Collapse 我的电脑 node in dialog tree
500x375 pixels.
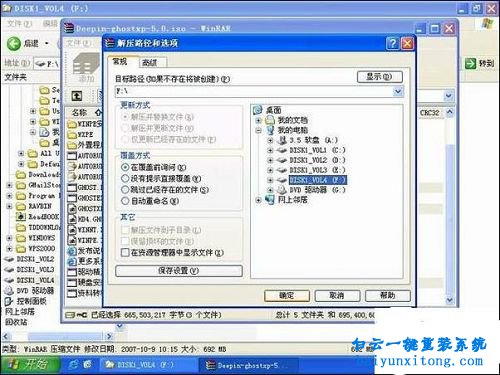[258, 130]
